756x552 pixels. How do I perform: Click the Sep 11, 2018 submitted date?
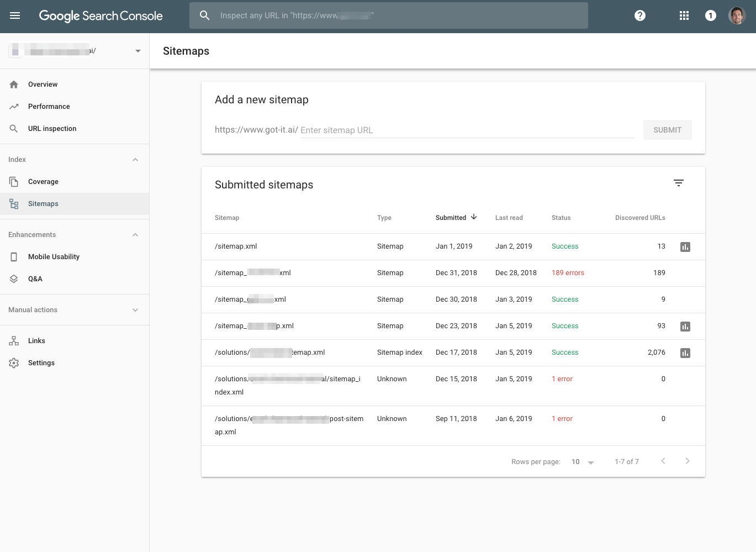(456, 419)
